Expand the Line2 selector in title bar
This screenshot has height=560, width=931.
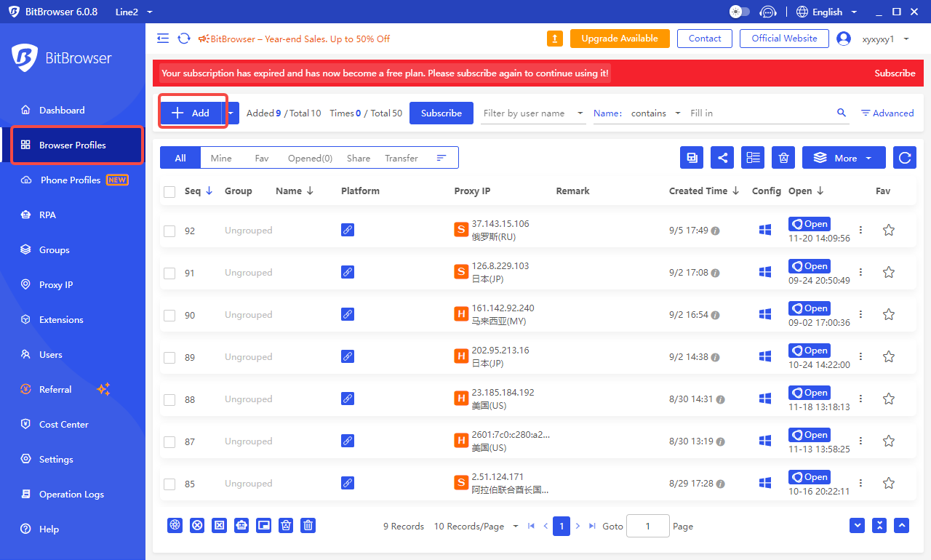[134, 12]
